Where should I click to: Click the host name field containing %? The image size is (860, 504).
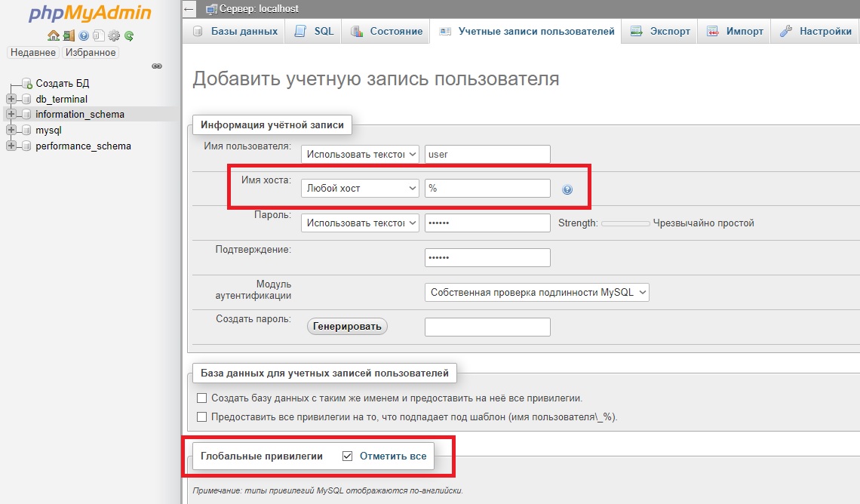(x=487, y=188)
